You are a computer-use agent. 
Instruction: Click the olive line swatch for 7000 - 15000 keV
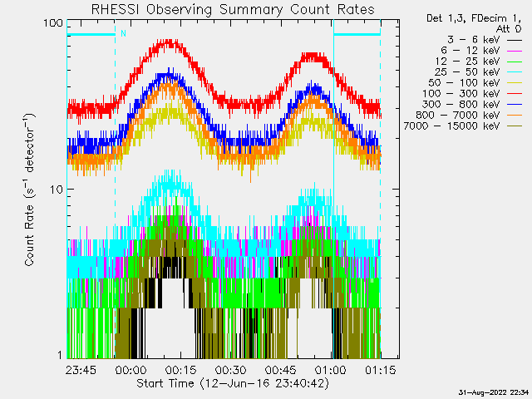click(x=514, y=126)
